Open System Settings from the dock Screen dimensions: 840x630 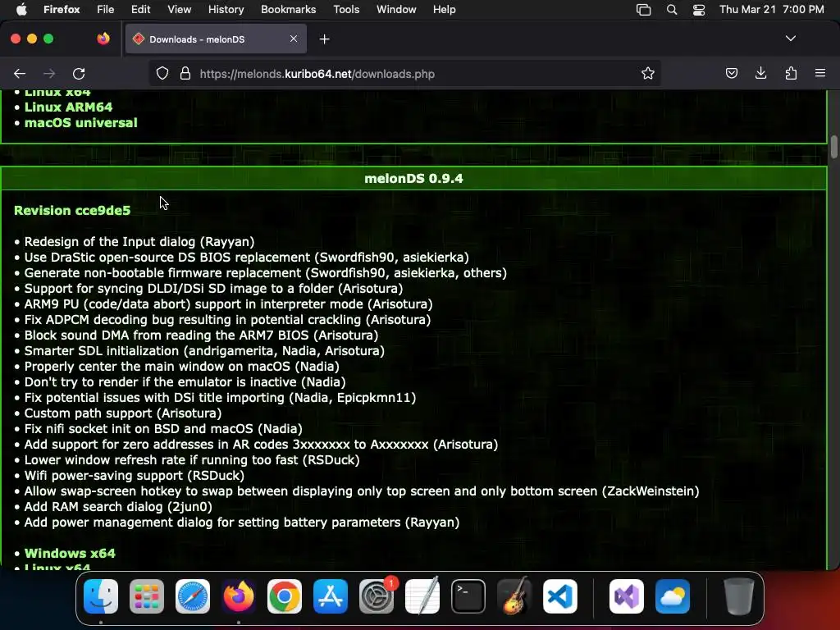point(377,596)
